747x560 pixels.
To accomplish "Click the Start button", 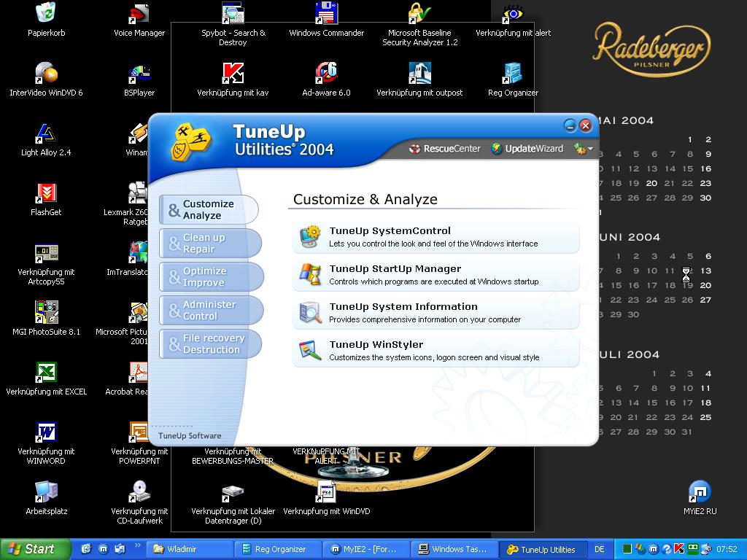I will click(34, 549).
